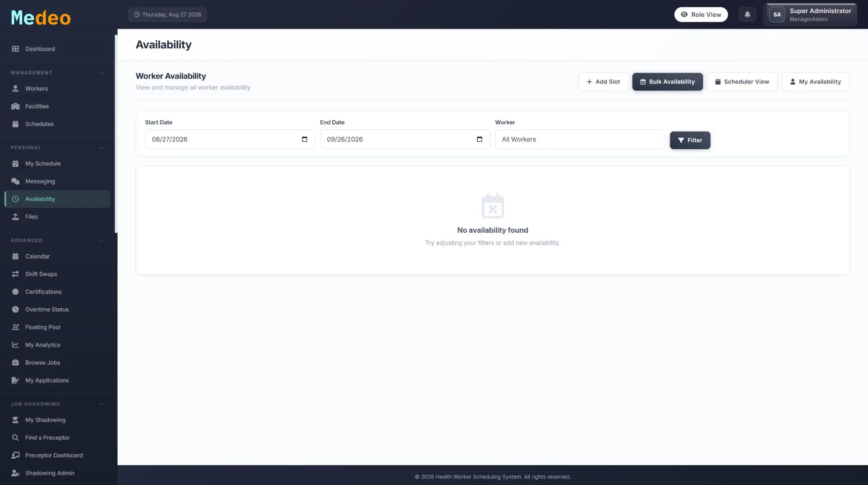Open the All Workers dropdown

click(580, 139)
